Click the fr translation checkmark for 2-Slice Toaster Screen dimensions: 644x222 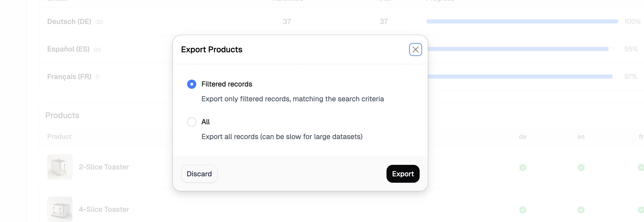pyautogui.click(x=642, y=167)
